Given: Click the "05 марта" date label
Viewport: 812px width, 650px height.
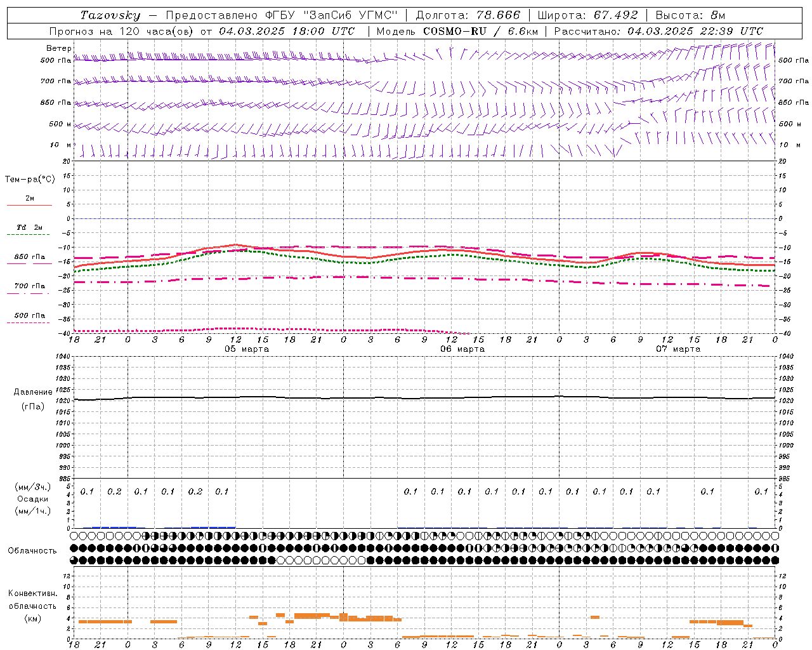Looking at the screenshot, I should [x=247, y=349].
